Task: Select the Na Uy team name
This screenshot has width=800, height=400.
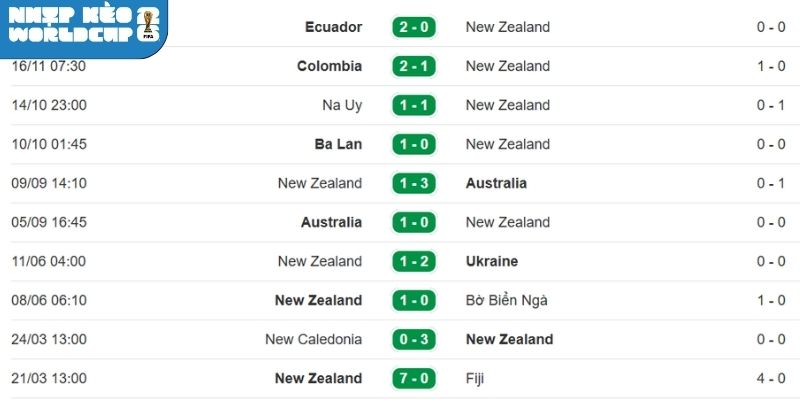Action: click(342, 105)
